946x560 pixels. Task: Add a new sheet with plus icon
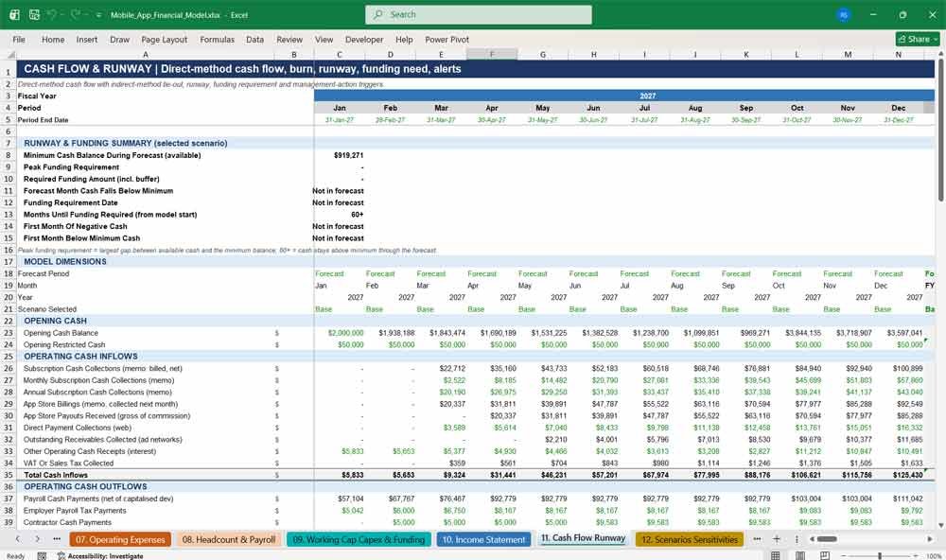click(x=777, y=539)
